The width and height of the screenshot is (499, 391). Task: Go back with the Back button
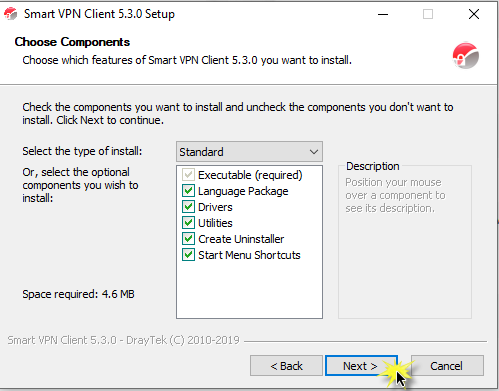tap(286, 366)
